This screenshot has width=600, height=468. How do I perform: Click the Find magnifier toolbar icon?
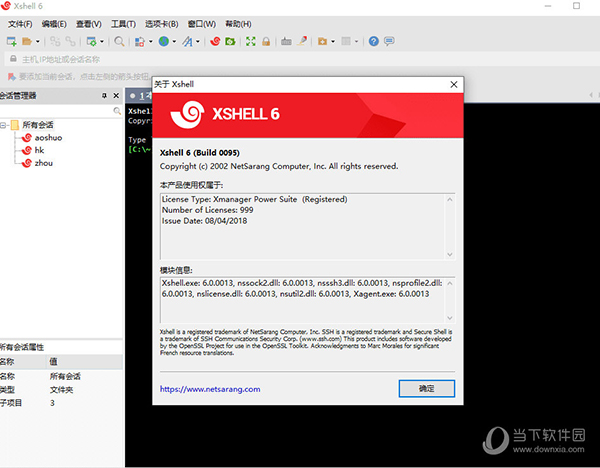(119, 41)
